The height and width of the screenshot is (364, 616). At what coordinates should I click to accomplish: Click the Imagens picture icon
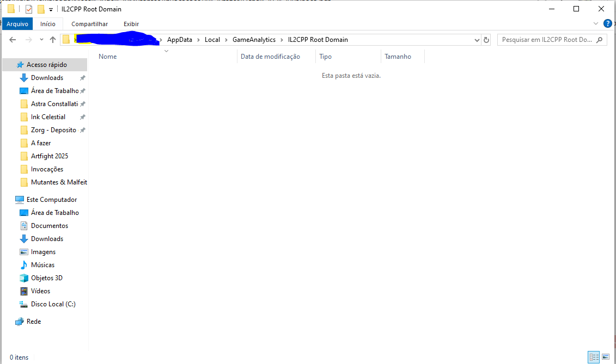pyautogui.click(x=24, y=252)
